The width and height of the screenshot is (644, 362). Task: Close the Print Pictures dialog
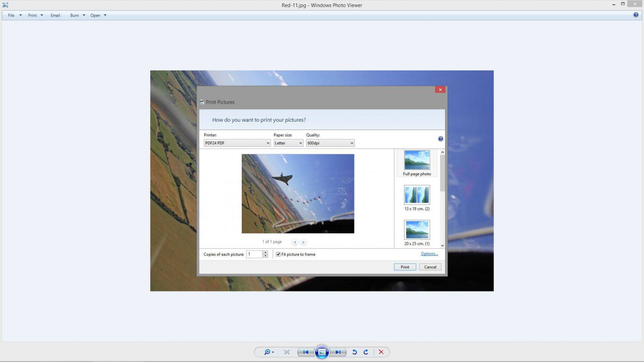point(440,89)
